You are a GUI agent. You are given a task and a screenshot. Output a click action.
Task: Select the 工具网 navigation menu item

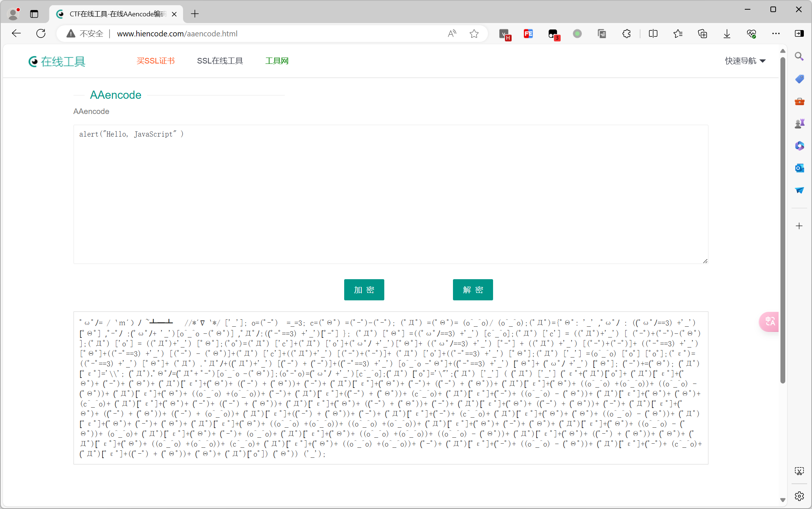pyautogui.click(x=276, y=61)
